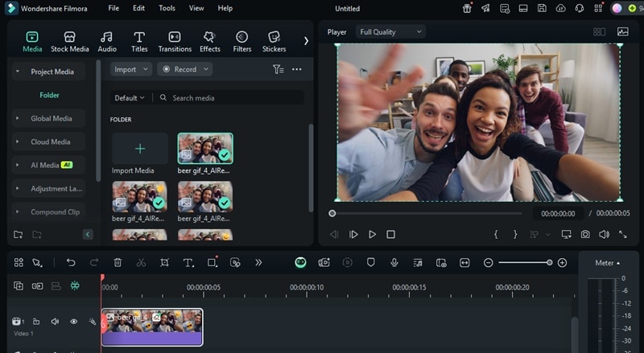Mute the Video 1 track audio
Screen dimensions: 644x353
pyautogui.click(x=55, y=322)
